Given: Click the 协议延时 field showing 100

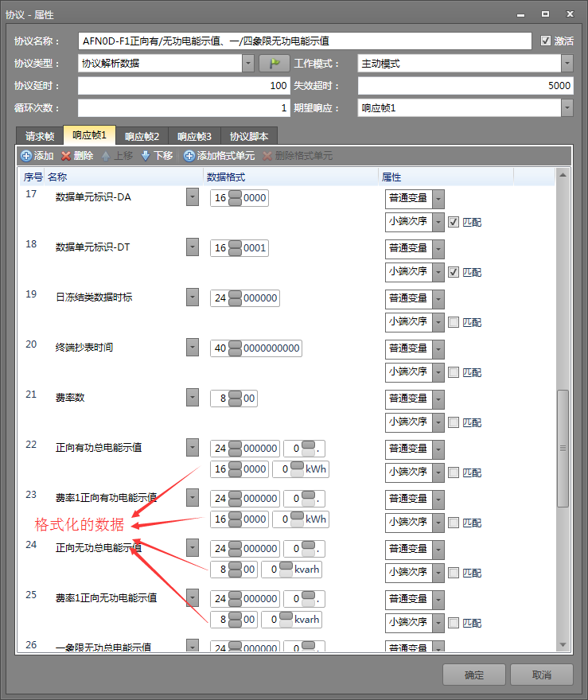Looking at the screenshot, I should tap(184, 86).
